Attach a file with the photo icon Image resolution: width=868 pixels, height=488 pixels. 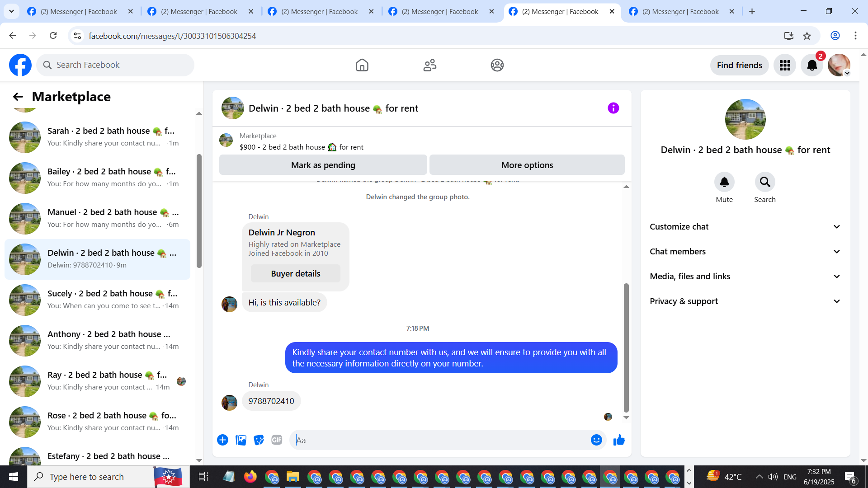point(241,440)
